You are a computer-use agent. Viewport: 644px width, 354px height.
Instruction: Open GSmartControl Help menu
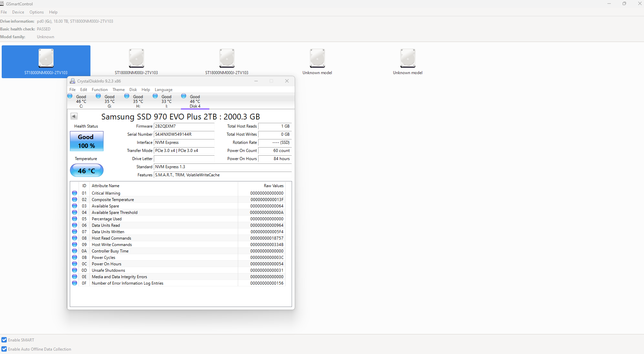(x=53, y=12)
